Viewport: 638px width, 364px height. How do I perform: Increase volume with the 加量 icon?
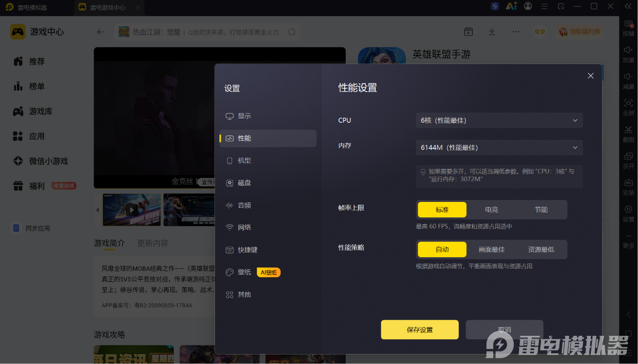point(628,54)
